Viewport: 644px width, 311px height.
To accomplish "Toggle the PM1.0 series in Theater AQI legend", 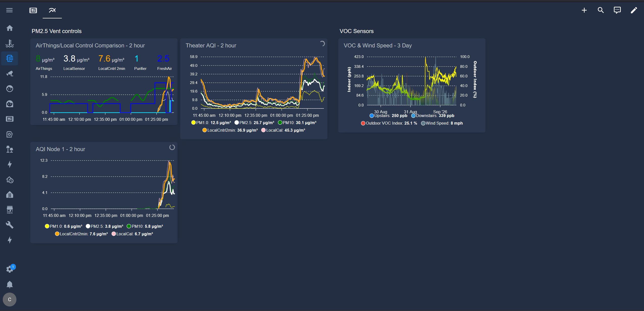I will coord(211,123).
